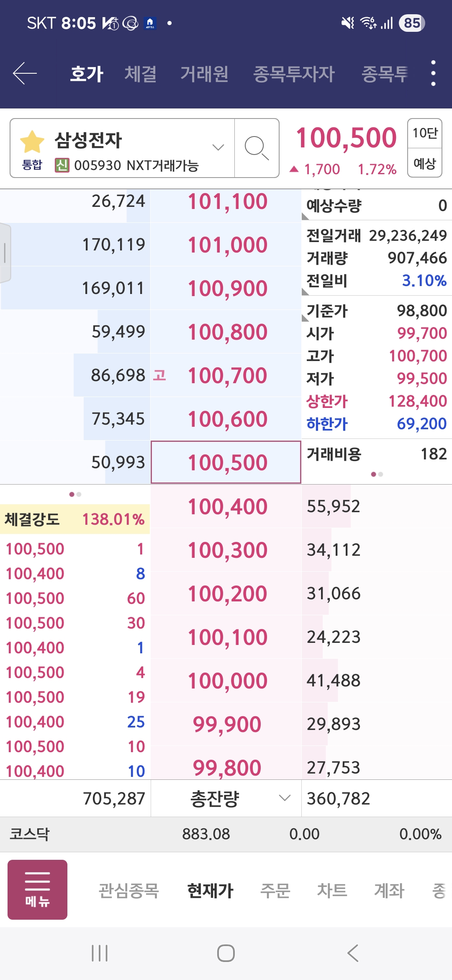Switch to the 거래원 tab
This screenshot has height=980, width=452.
[x=204, y=74]
